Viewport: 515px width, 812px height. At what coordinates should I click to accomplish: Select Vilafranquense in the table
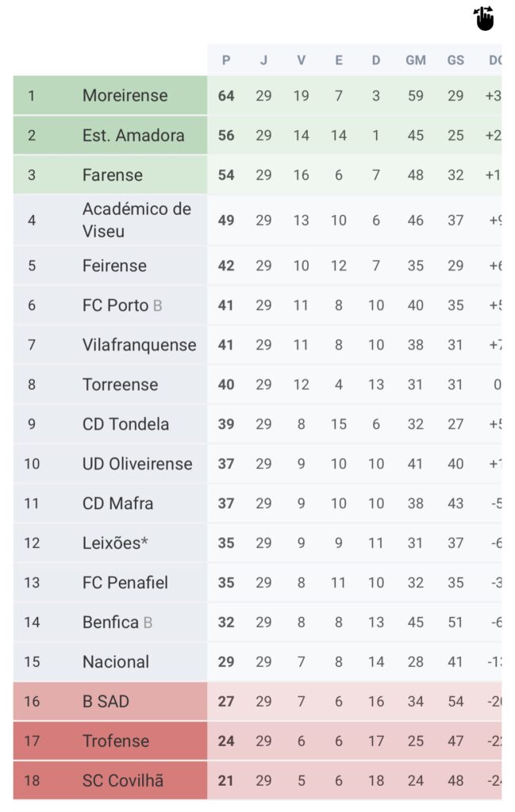140,345
